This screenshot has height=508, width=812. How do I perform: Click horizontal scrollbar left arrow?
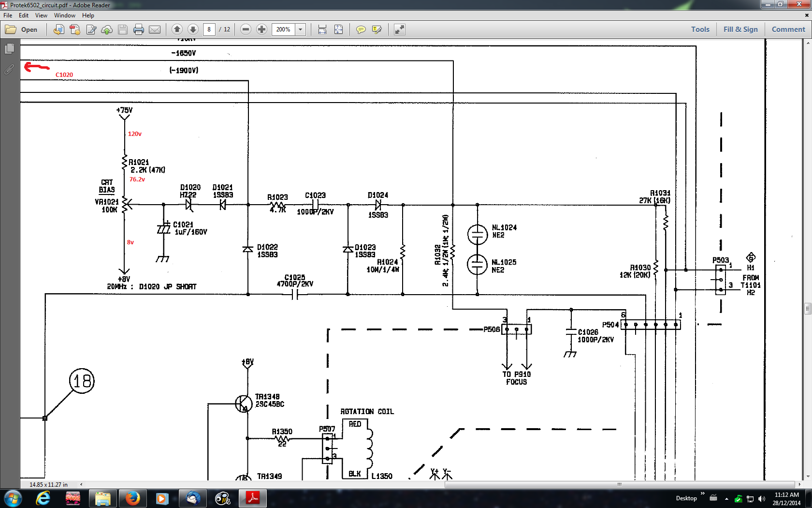[x=81, y=484]
